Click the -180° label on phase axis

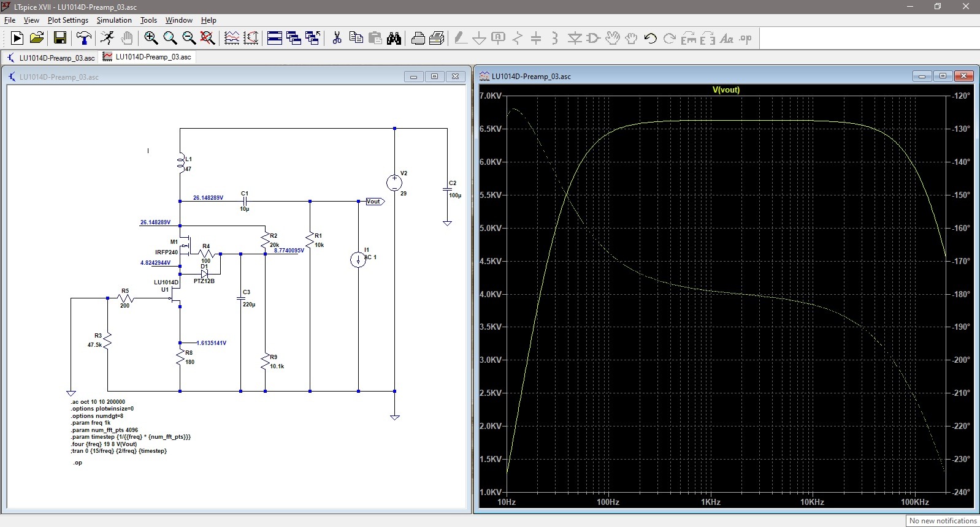tap(960, 294)
